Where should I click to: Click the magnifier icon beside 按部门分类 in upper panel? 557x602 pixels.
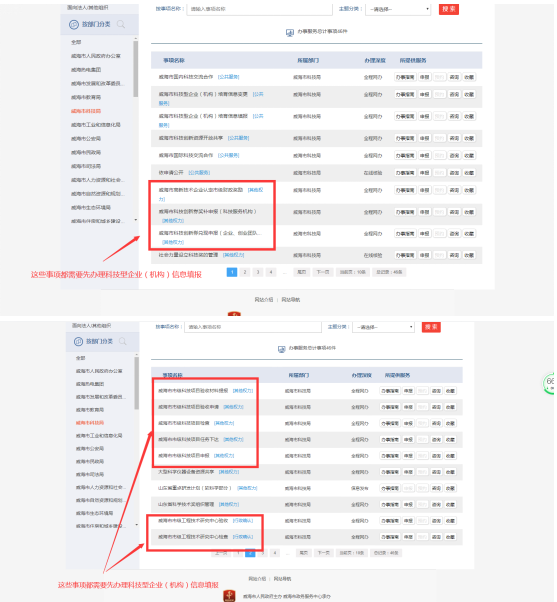[121, 25]
